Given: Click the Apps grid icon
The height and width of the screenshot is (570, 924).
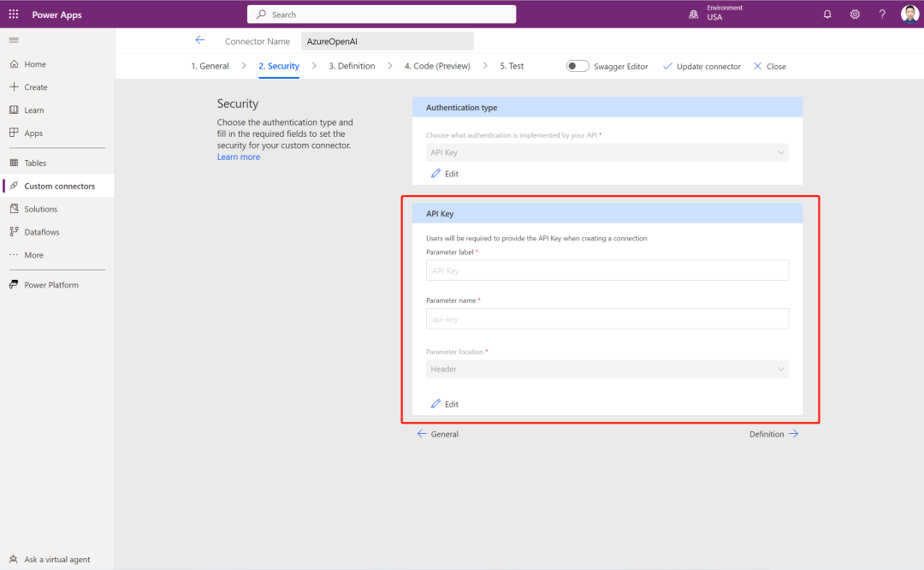Looking at the screenshot, I should point(15,133).
